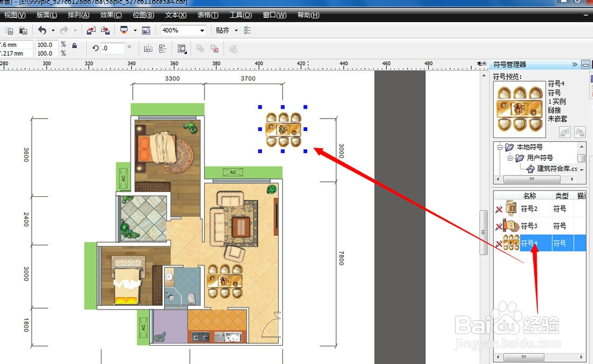
Task: Click the Import icon in toolbar
Action: (x=91, y=31)
